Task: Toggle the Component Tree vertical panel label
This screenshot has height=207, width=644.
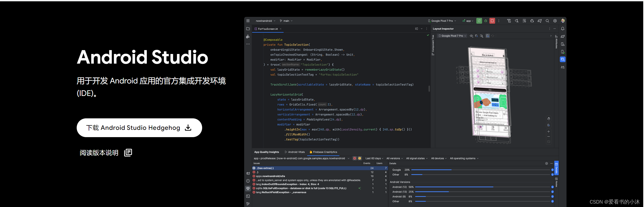Action: tap(433, 45)
